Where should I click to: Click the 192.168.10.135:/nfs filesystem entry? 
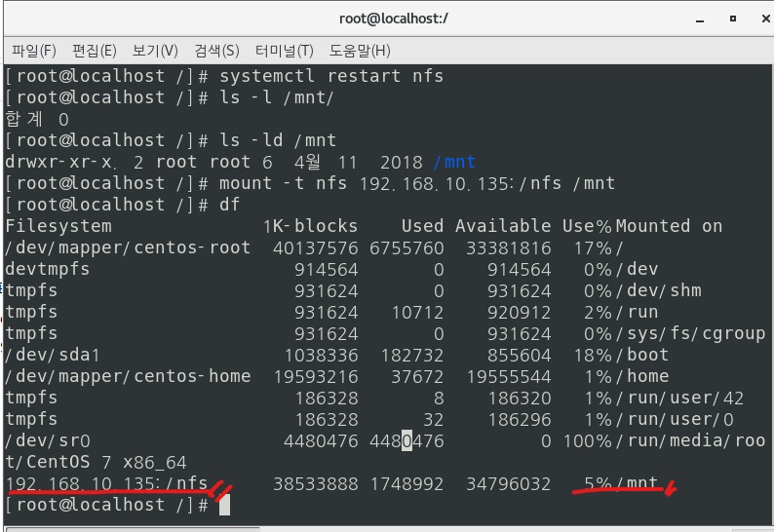(x=106, y=483)
